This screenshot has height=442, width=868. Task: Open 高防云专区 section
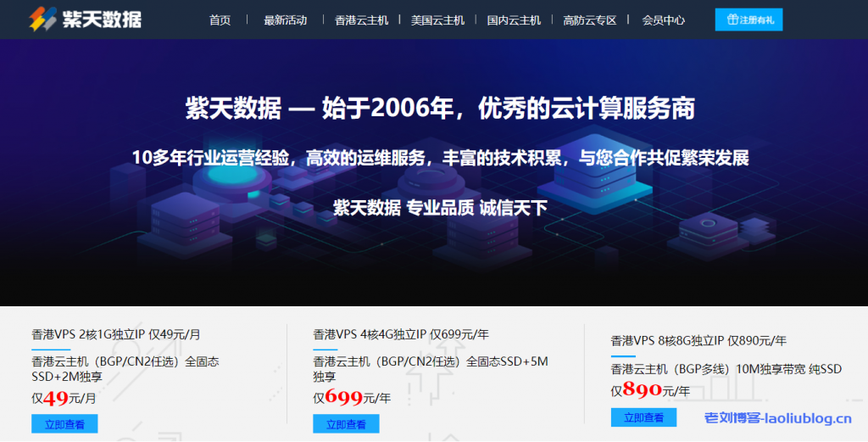coord(590,20)
